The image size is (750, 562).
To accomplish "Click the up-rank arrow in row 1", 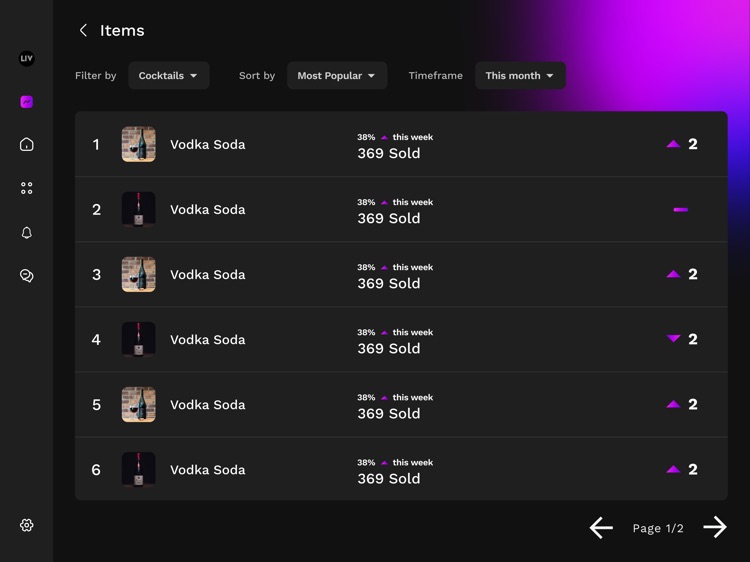I will click(x=673, y=143).
